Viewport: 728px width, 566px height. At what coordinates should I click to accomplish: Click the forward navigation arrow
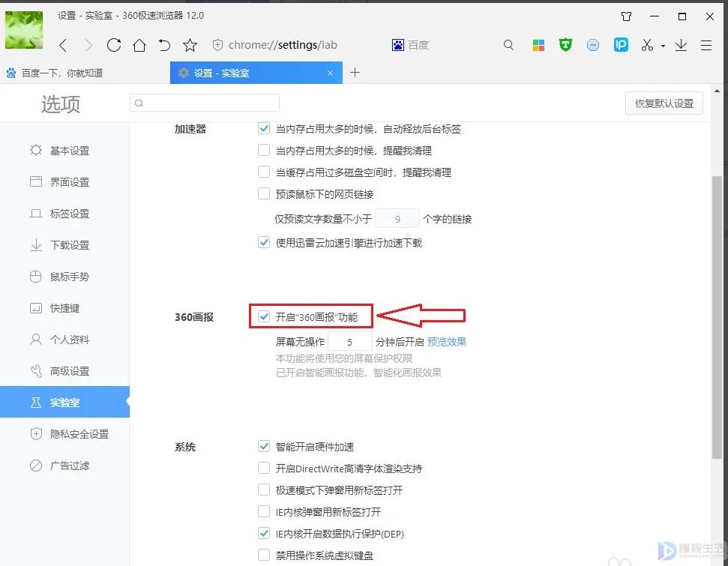pos(88,45)
